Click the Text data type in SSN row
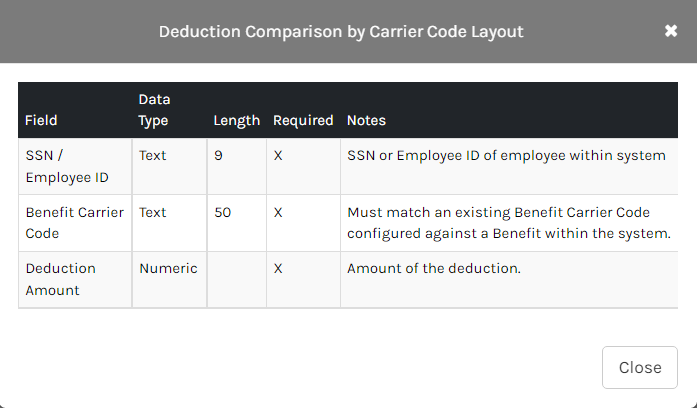Image resolution: width=697 pixels, height=408 pixels. [x=152, y=156]
